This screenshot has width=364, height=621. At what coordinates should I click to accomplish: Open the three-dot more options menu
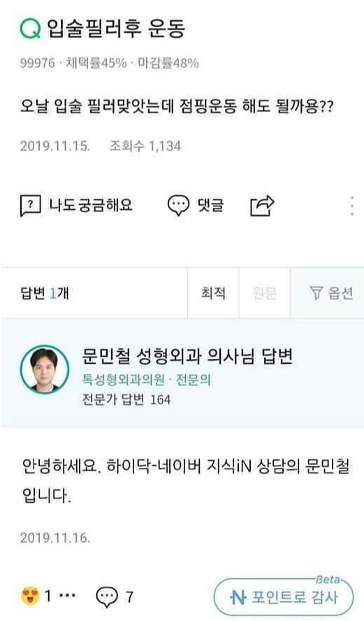click(x=351, y=206)
